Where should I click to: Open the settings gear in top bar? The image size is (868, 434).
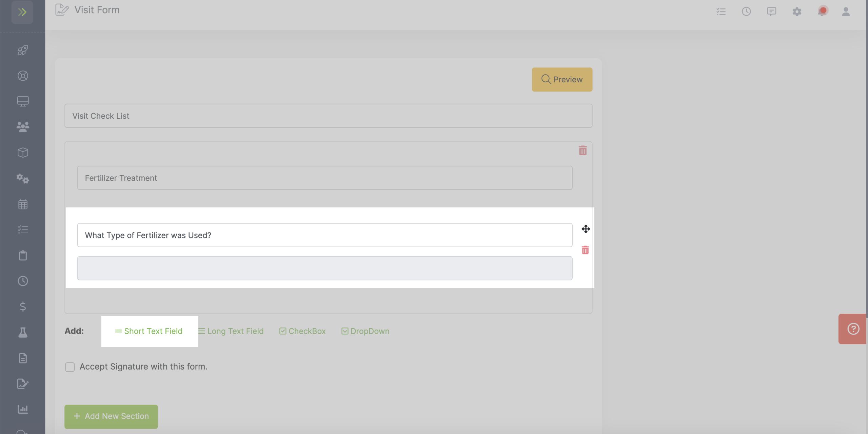797,12
